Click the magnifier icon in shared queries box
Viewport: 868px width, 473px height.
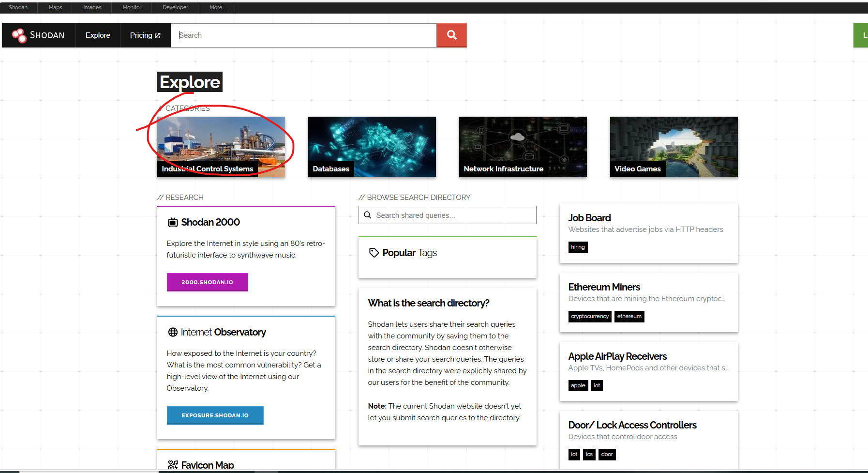(x=368, y=215)
